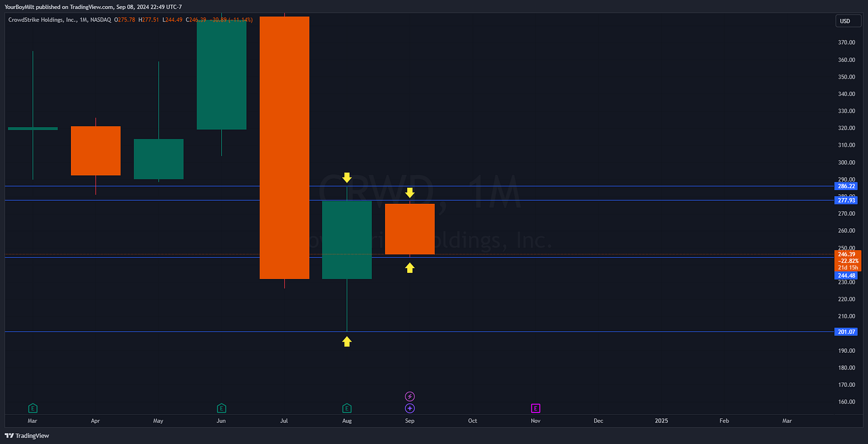The image size is (868, 444).
Task: Select the large orange July candle
Action: point(284,148)
